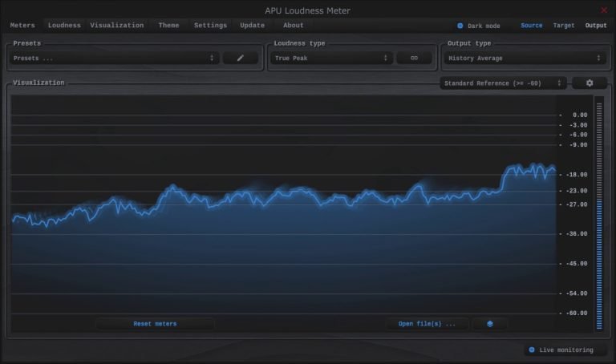This screenshot has height=364, width=616.
Task: Switch to the Target view
Action: 563,26
